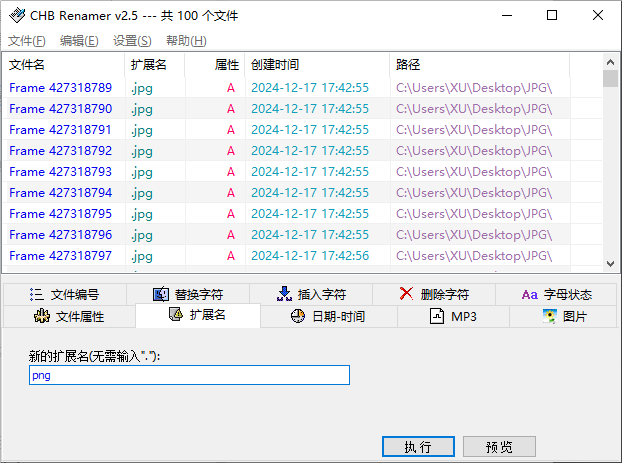Click the file list scroll up arrow
This screenshot has height=463, width=622.
click(610, 62)
